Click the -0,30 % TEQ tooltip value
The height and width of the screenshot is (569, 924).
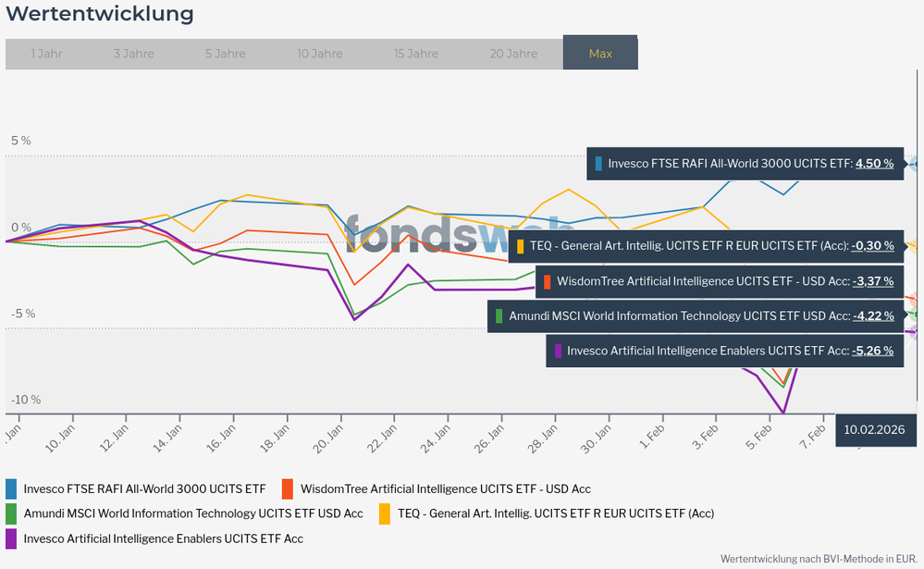[873, 246]
